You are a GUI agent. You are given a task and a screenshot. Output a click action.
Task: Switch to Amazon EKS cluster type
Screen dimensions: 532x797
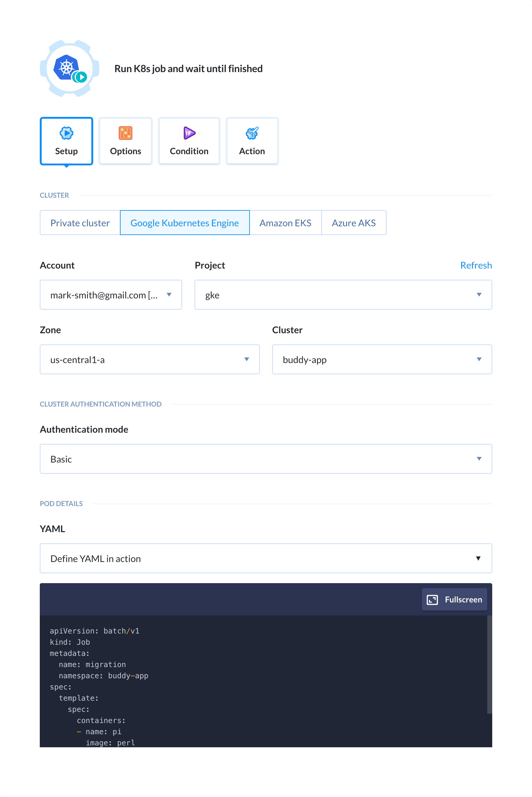click(285, 223)
